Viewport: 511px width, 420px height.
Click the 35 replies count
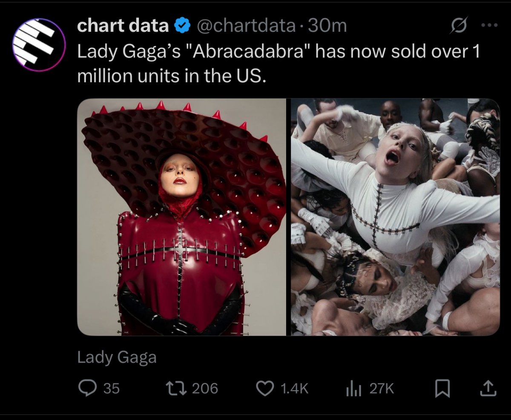[112, 389]
